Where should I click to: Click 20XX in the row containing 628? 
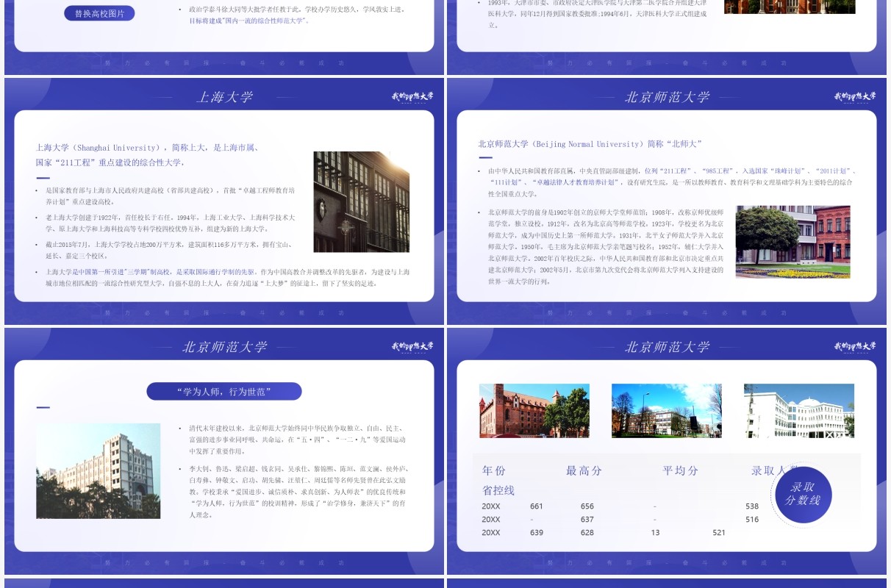(491, 533)
